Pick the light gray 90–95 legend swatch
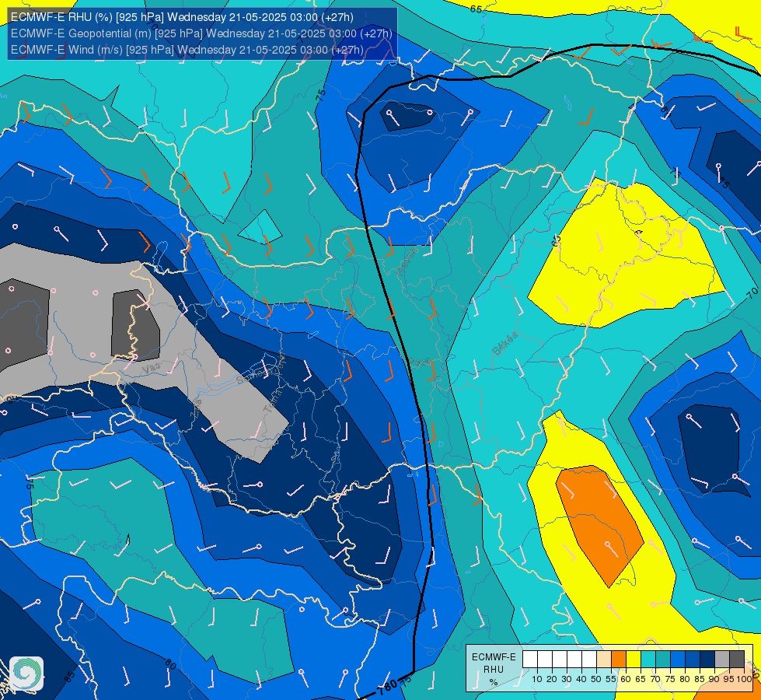Viewport: 761px width, 700px height. (722, 659)
